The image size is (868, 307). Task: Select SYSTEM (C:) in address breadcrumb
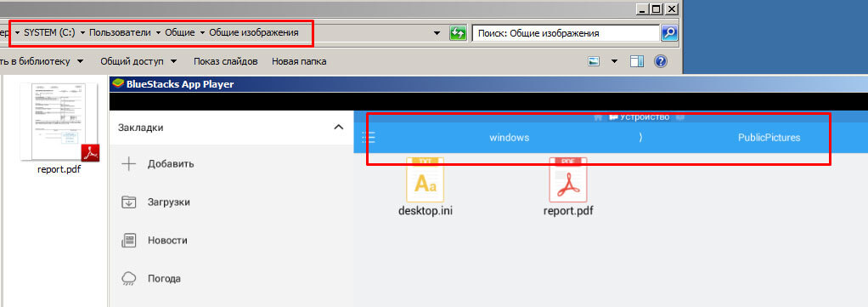[49, 32]
